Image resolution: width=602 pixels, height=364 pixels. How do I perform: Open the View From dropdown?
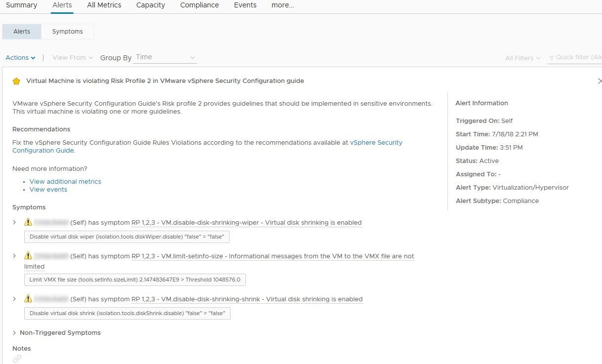point(73,58)
